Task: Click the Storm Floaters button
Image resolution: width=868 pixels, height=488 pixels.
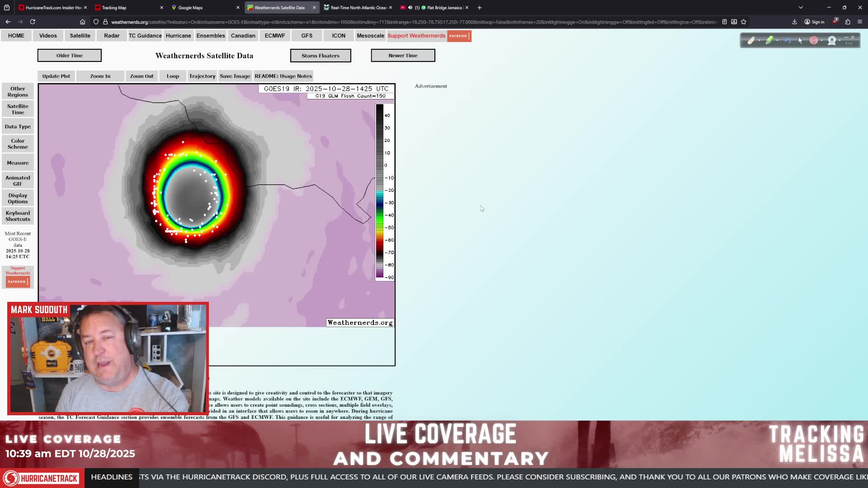Action: (x=321, y=56)
